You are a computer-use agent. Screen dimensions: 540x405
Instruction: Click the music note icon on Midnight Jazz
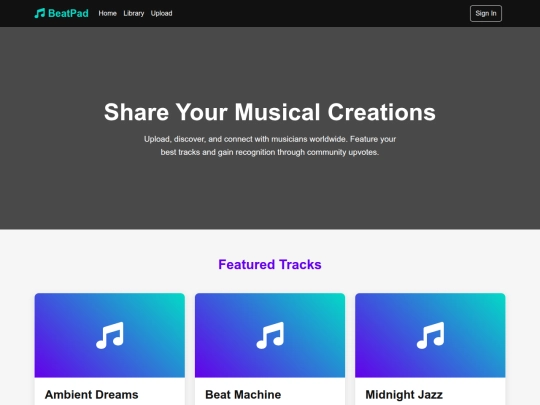(430, 335)
